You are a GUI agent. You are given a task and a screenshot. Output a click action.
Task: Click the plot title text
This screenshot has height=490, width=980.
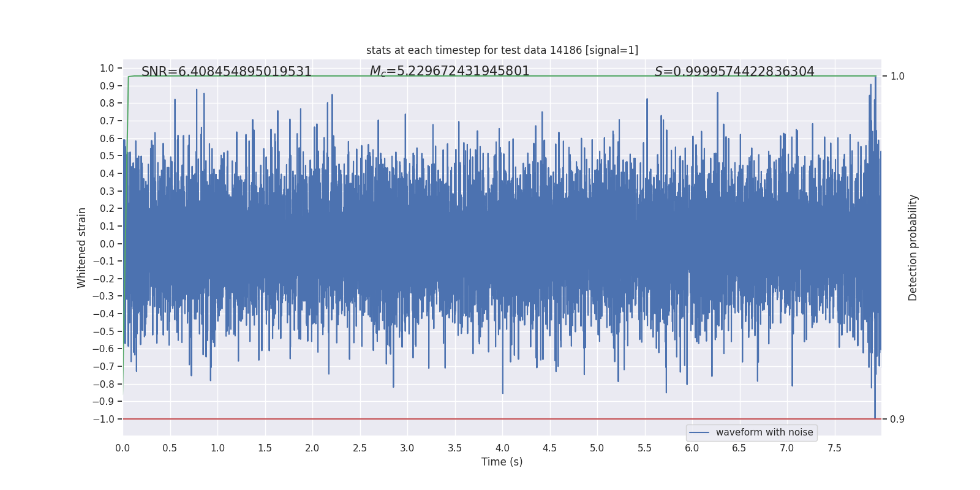click(x=502, y=50)
